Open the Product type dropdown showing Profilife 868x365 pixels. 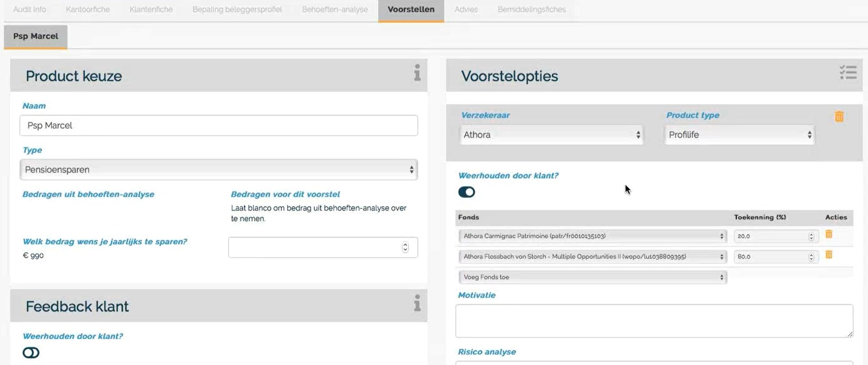[x=739, y=135]
